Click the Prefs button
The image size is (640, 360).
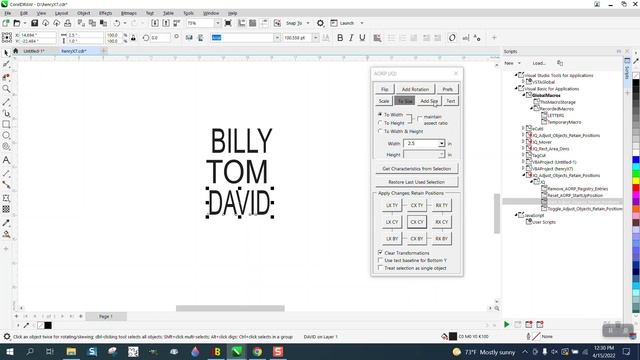click(447, 89)
